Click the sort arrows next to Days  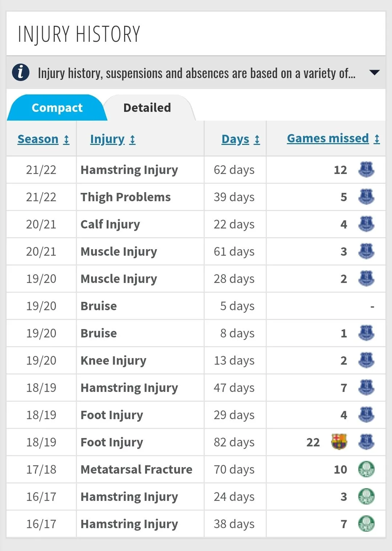[257, 139]
